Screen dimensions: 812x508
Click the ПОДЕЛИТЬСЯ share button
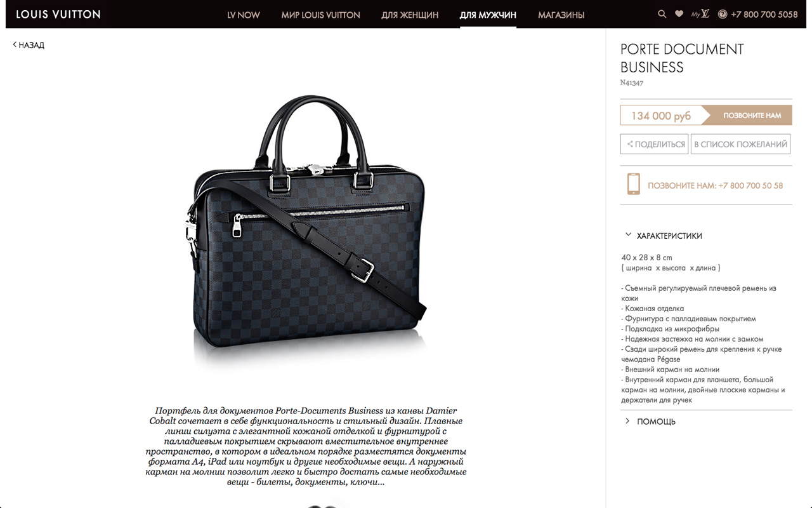click(654, 144)
